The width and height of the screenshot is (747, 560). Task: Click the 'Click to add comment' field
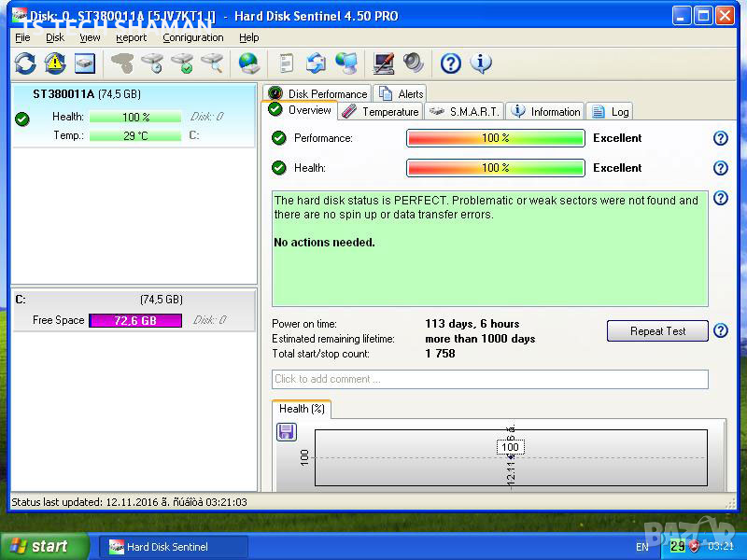(x=489, y=379)
